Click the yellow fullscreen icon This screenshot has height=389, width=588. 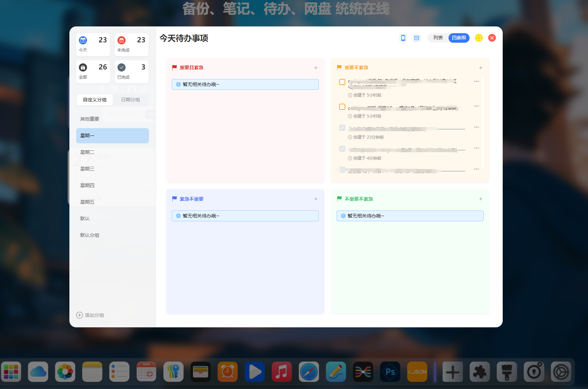(479, 38)
